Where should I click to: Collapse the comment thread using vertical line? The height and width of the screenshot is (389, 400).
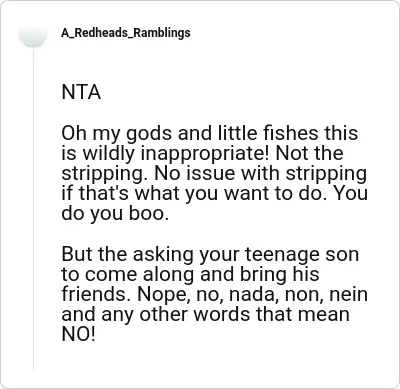(33, 210)
